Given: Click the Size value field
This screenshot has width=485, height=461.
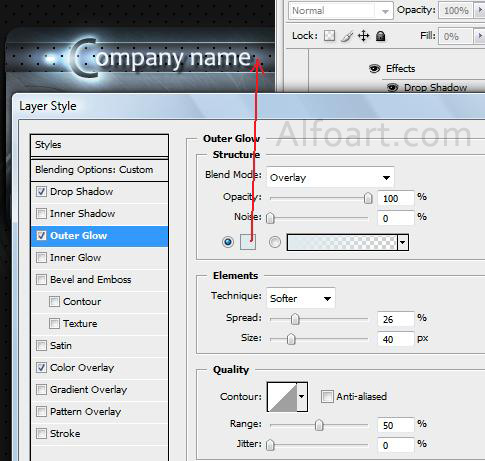Looking at the screenshot, I should tap(396, 340).
